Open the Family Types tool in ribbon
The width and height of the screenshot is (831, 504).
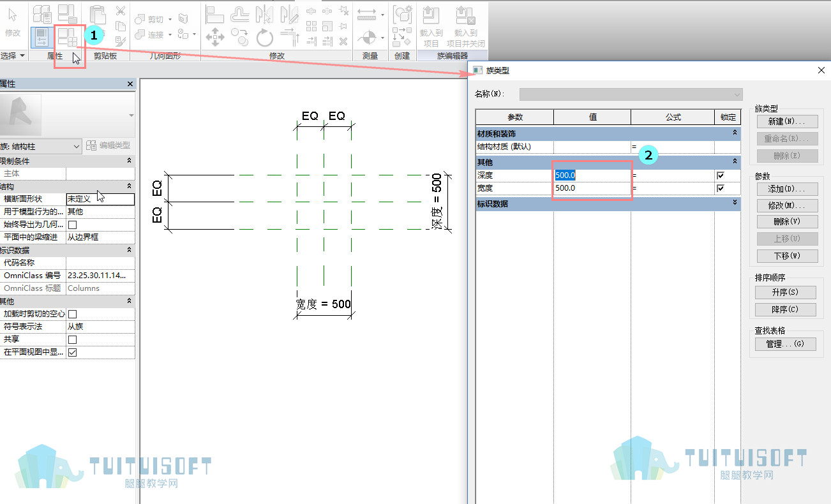click(67, 37)
